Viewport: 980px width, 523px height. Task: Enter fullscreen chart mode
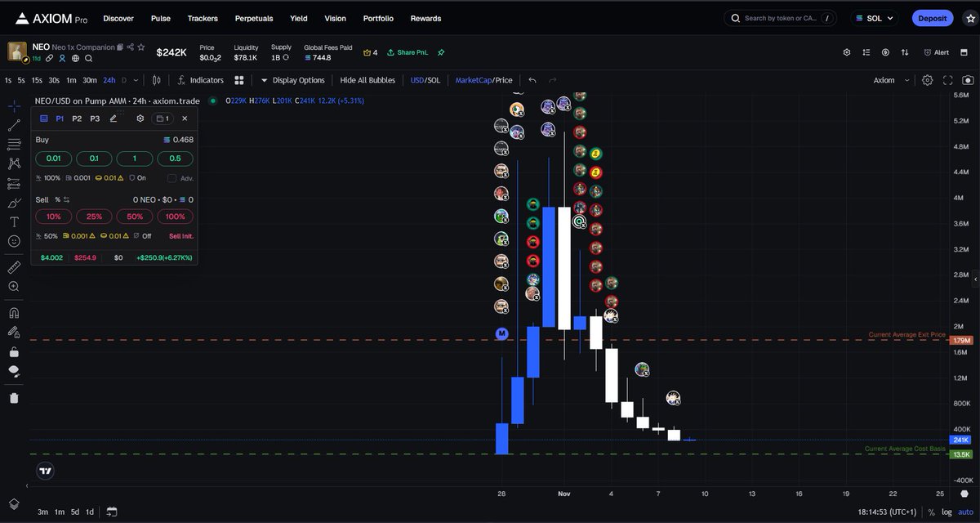(x=948, y=80)
